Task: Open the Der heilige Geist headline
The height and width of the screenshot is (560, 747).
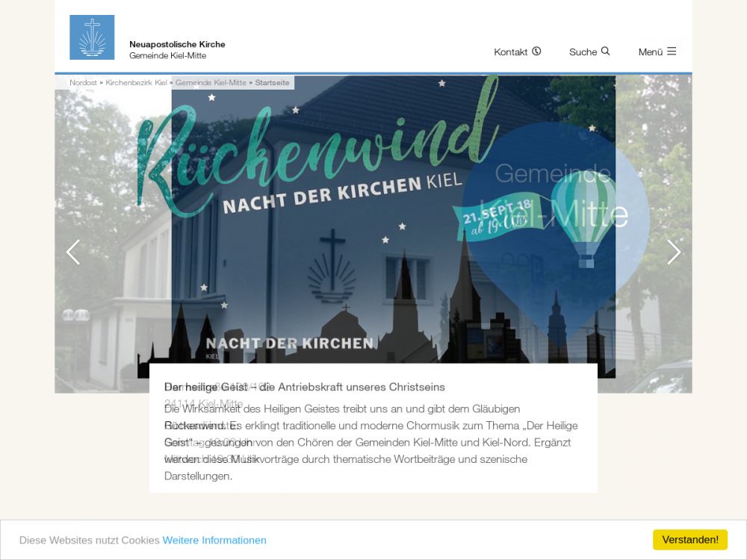Action: [x=305, y=387]
